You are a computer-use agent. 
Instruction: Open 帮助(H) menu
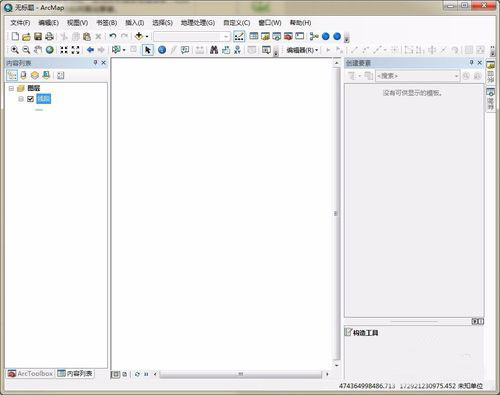tap(300, 23)
